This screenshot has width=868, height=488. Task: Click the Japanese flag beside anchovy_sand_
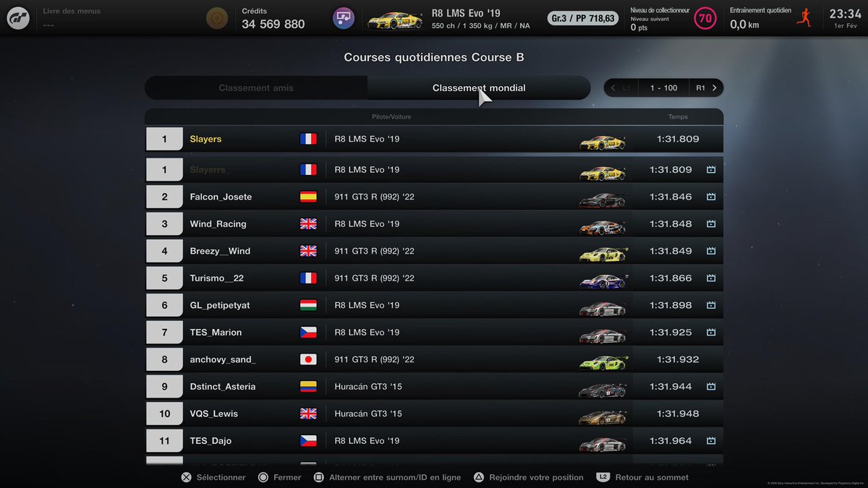[308, 359]
